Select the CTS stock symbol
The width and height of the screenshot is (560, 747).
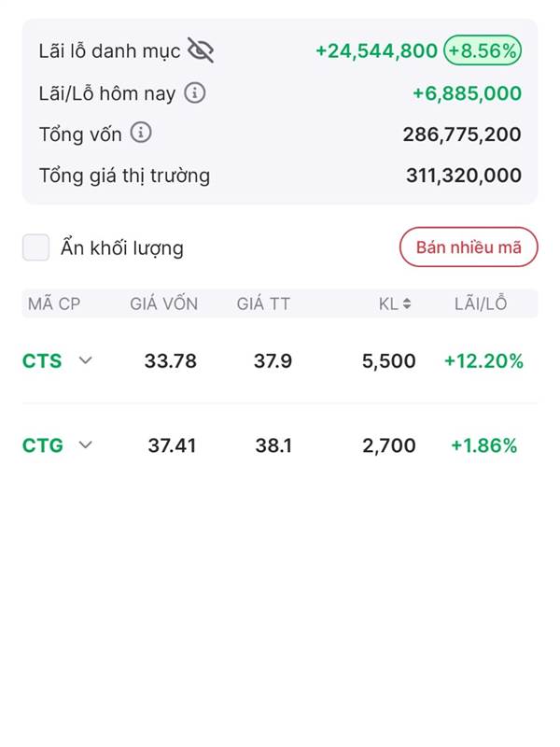42,360
